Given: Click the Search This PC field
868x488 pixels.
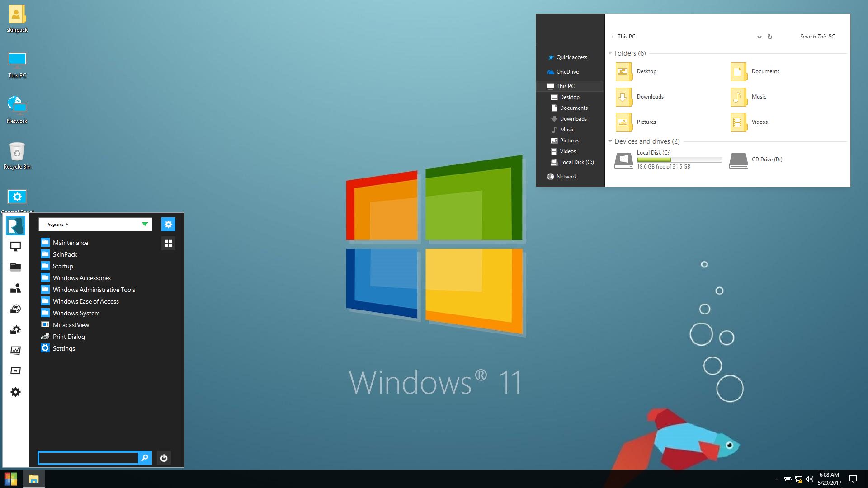Looking at the screenshot, I should 817,36.
